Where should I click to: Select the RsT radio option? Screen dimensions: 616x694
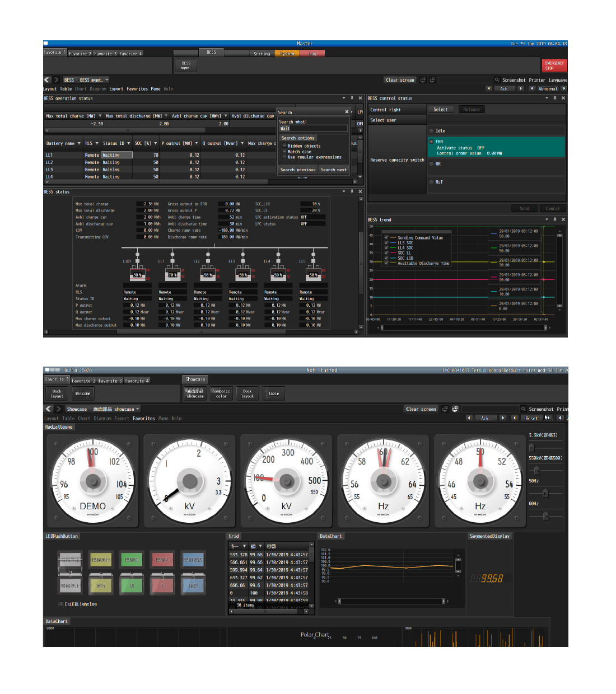[x=431, y=182]
